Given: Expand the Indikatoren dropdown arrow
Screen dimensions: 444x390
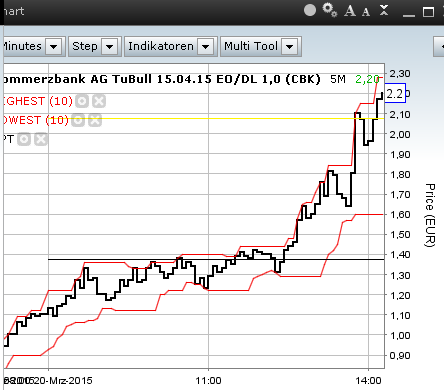Looking at the screenshot, I should point(206,46).
